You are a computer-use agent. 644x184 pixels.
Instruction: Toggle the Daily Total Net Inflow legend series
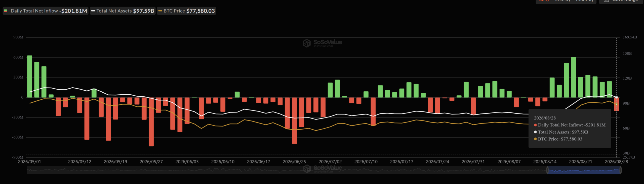click(46, 11)
